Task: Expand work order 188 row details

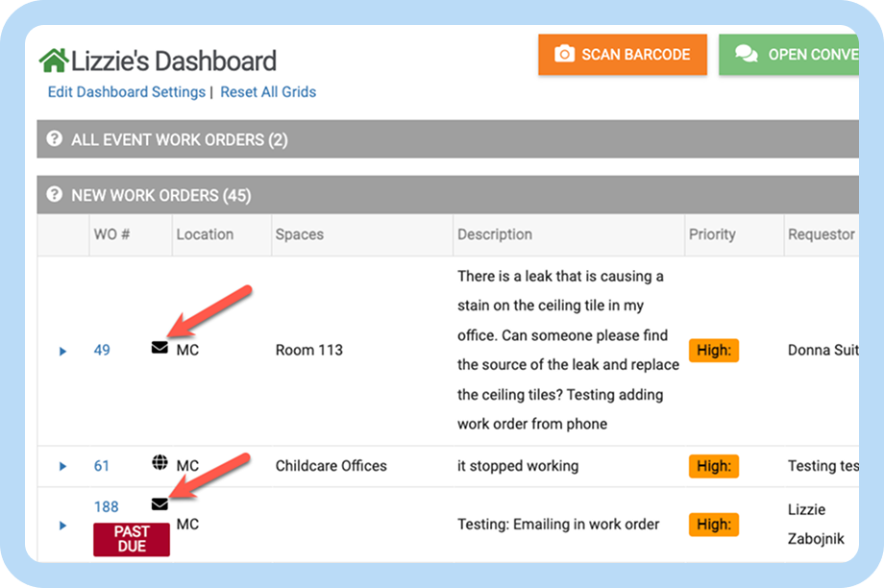Action: pyautogui.click(x=63, y=526)
